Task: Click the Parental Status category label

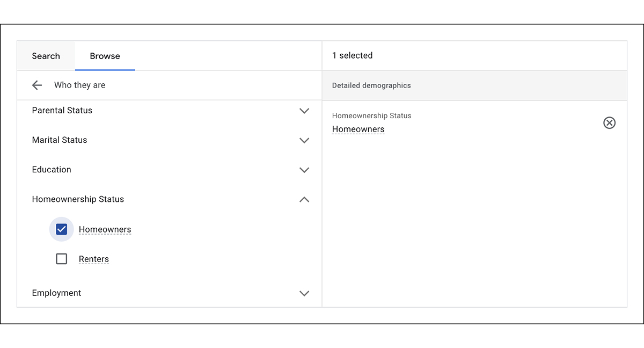Action: click(x=62, y=110)
